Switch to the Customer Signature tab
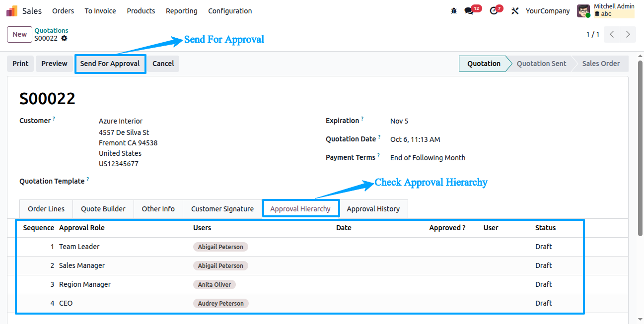Viewport: 644px width, 324px height. (x=222, y=209)
